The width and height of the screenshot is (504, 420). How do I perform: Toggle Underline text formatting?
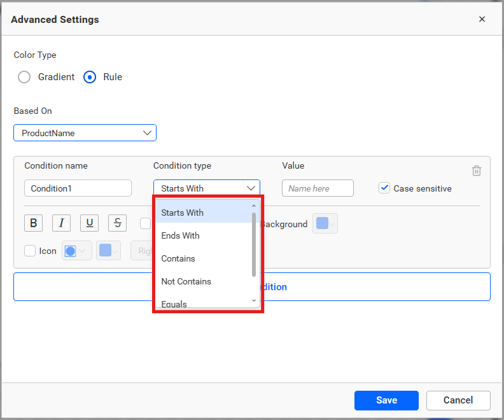tap(89, 223)
